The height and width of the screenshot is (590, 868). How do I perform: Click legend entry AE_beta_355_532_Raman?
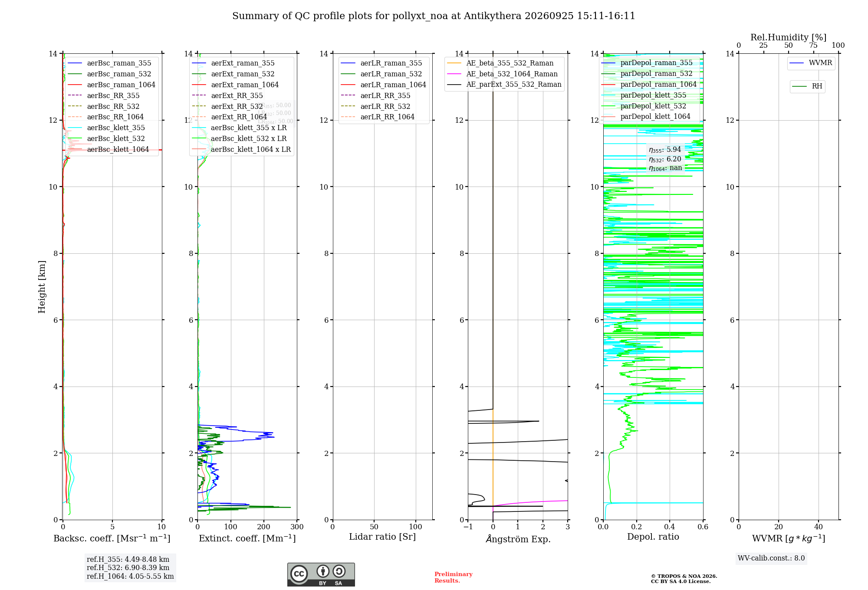tap(500, 63)
